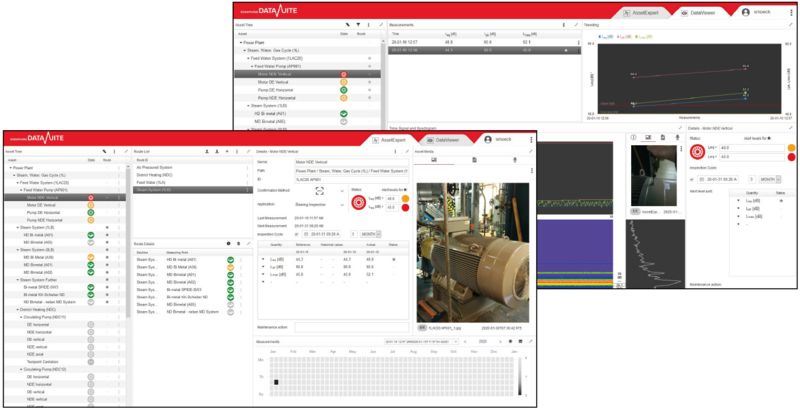Open the Asset Media document tab icon
The height and width of the screenshot is (410, 800).
coord(474,159)
